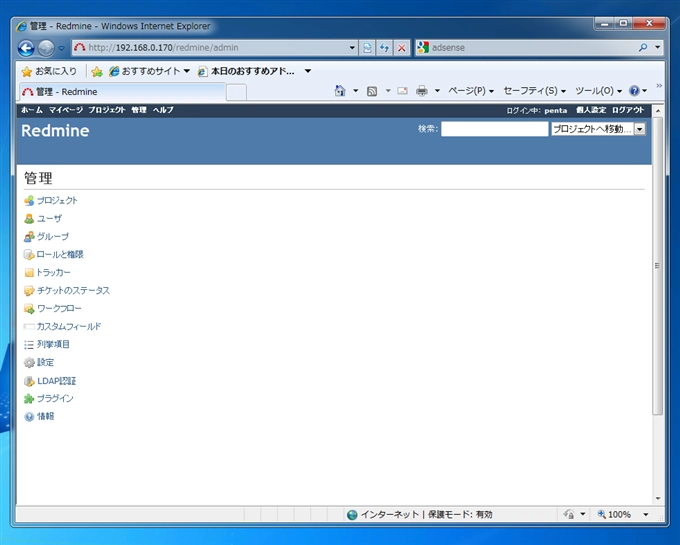Open the ワークフロー link
The image size is (680, 545).
coord(59,308)
